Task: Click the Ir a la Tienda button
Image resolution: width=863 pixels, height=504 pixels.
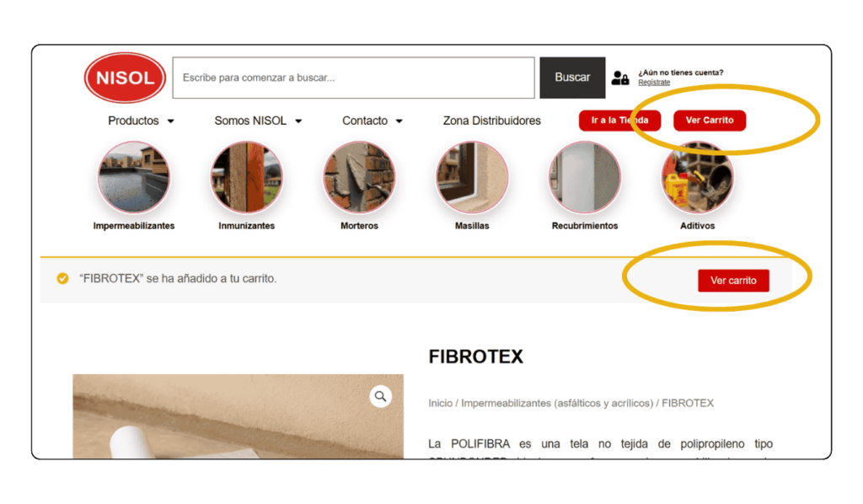Action: click(x=619, y=121)
